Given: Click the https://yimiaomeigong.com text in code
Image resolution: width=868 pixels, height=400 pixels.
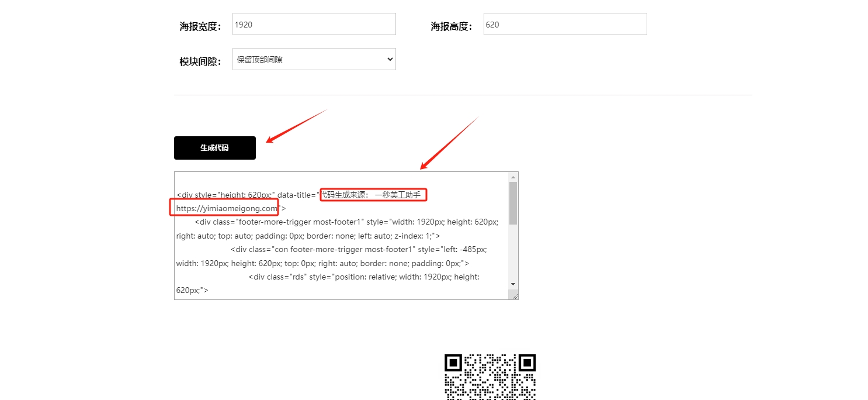Looking at the screenshot, I should coord(227,208).
